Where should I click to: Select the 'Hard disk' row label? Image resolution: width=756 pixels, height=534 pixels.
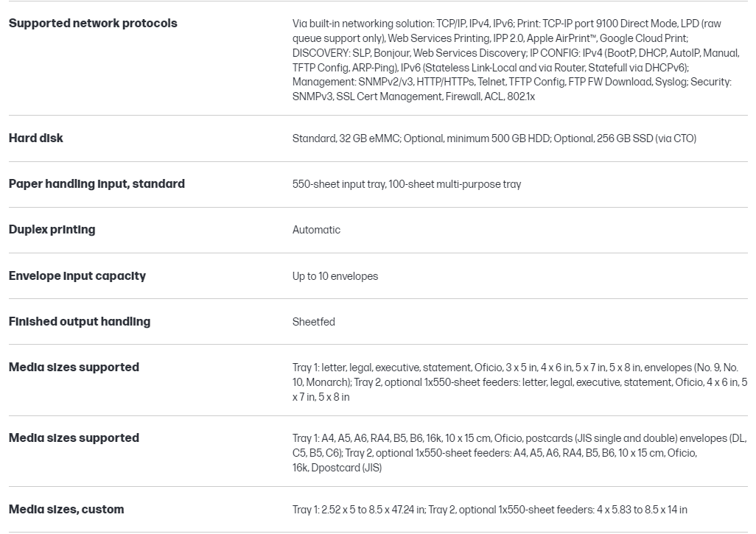coord(36,138)
